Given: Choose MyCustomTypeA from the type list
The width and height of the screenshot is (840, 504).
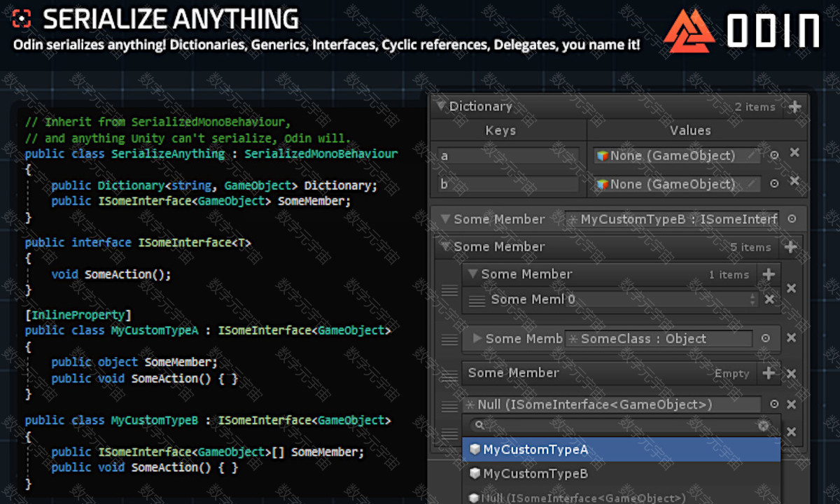Looking at the screenshot, I should point(621,449).
